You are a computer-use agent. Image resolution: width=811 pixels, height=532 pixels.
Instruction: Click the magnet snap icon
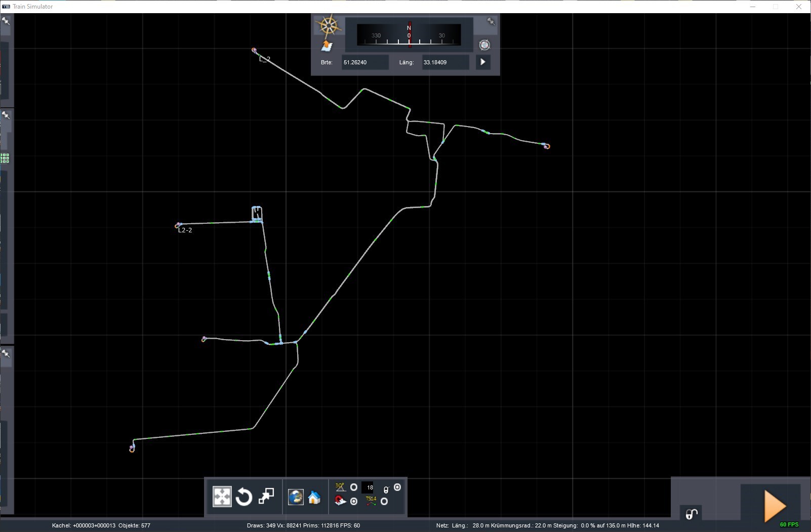[x=340, y=501]
